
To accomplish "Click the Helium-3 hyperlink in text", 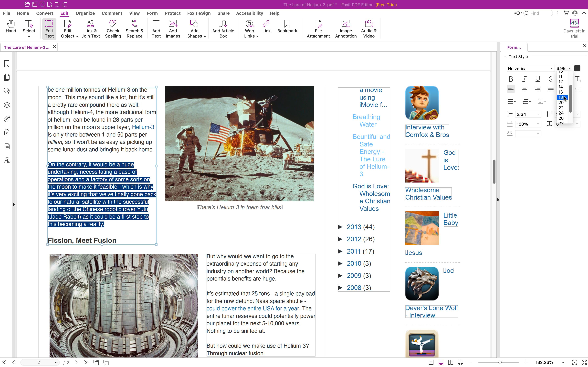I will [x=143, y=127].
